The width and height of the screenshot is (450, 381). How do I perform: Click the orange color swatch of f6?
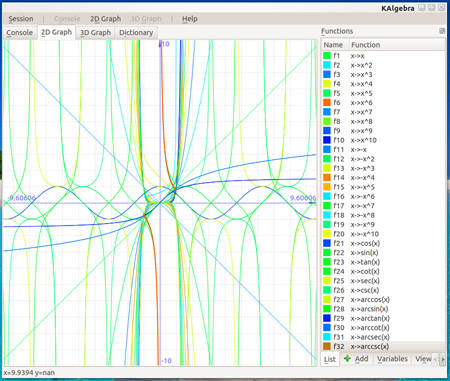tap(327, 102)
